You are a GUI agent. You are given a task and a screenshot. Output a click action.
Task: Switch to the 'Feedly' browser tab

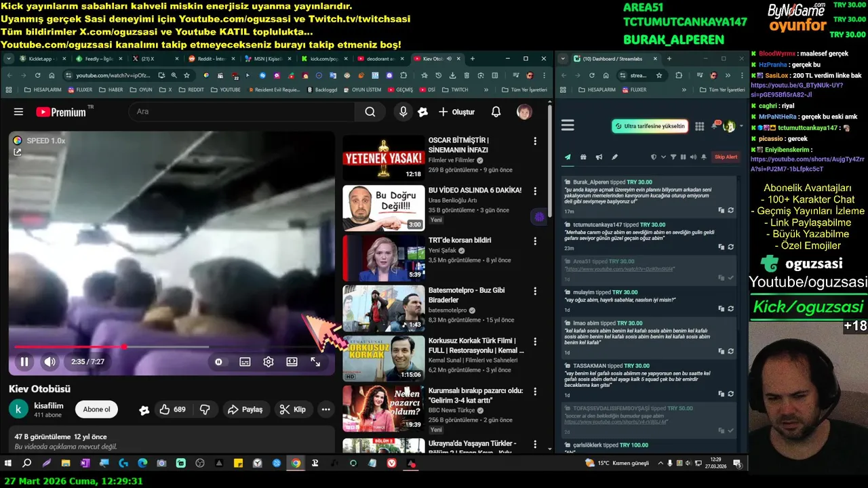coord(100,59)
